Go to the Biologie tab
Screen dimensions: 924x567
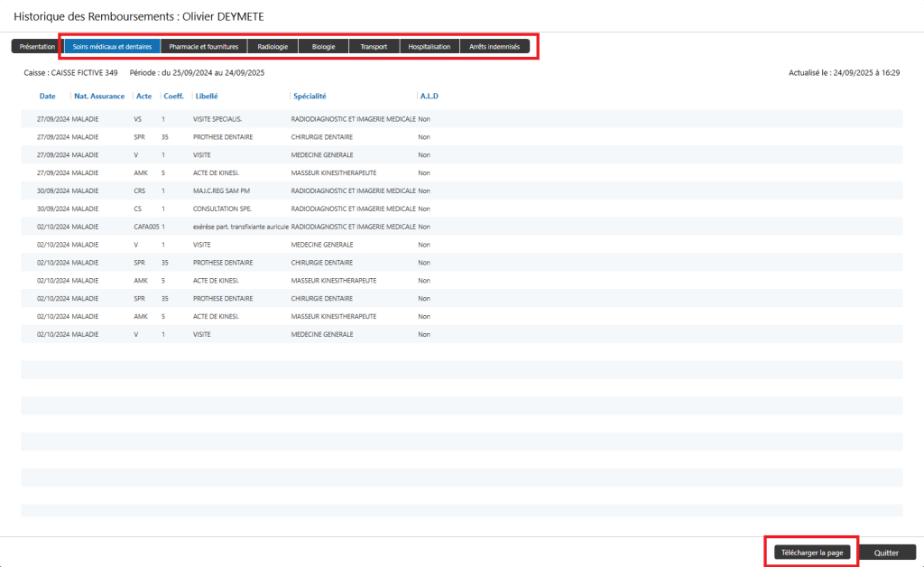point(323,46)
